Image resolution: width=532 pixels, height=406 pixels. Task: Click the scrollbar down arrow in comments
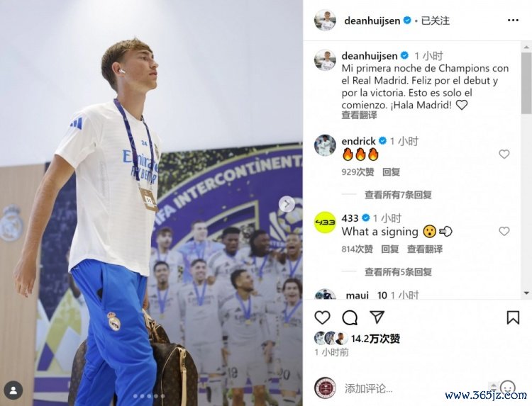click(x=526, y=293)
